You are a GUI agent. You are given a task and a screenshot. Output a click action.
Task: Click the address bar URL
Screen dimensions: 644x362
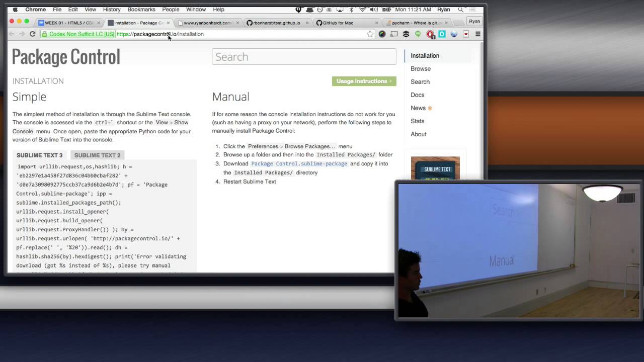pyautogui.click(x=160, y=34)
